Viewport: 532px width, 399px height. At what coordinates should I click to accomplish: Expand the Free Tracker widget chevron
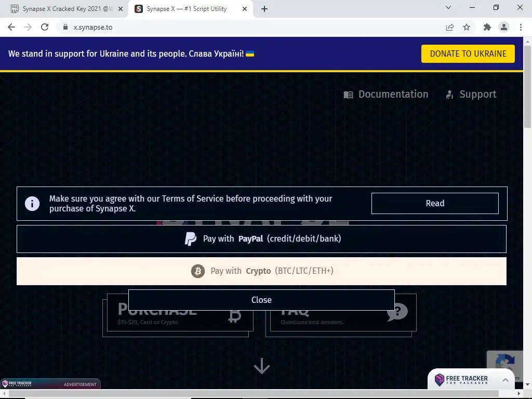click(505, 380)
